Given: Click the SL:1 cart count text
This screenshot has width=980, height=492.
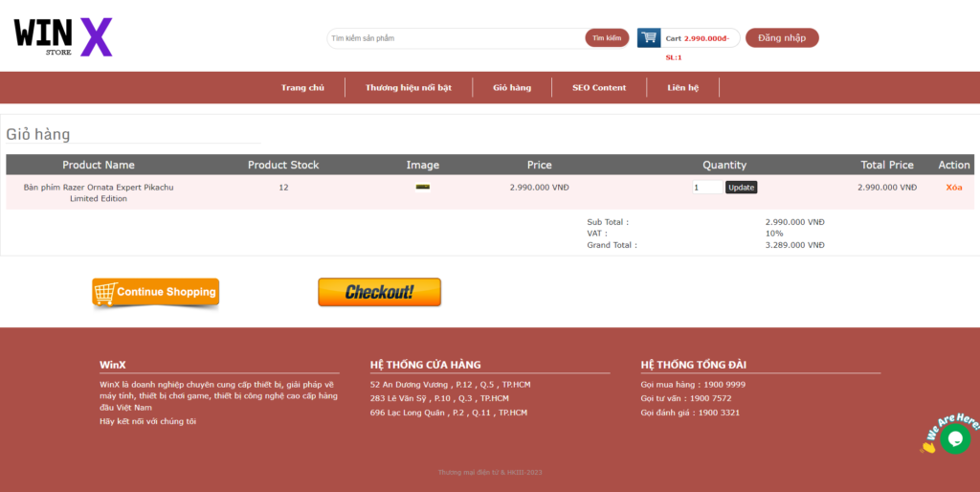Looking at the screenshot, I should tap(674, 57).
